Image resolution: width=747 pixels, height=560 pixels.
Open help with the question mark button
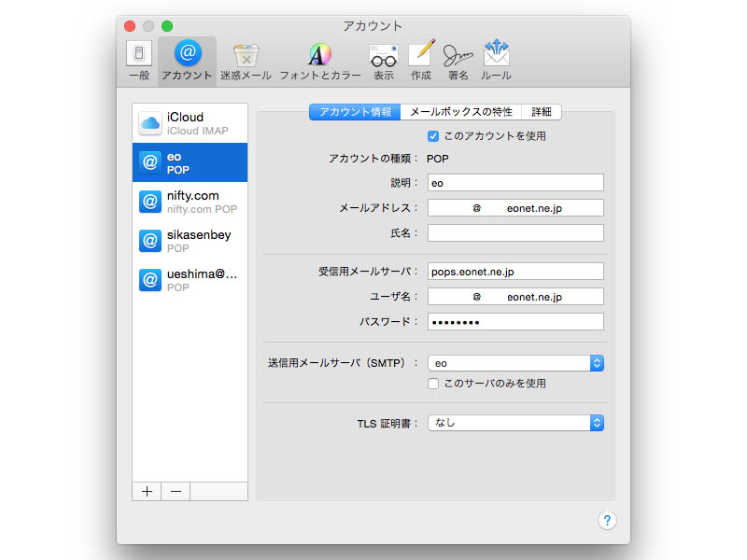click(607, 521)
